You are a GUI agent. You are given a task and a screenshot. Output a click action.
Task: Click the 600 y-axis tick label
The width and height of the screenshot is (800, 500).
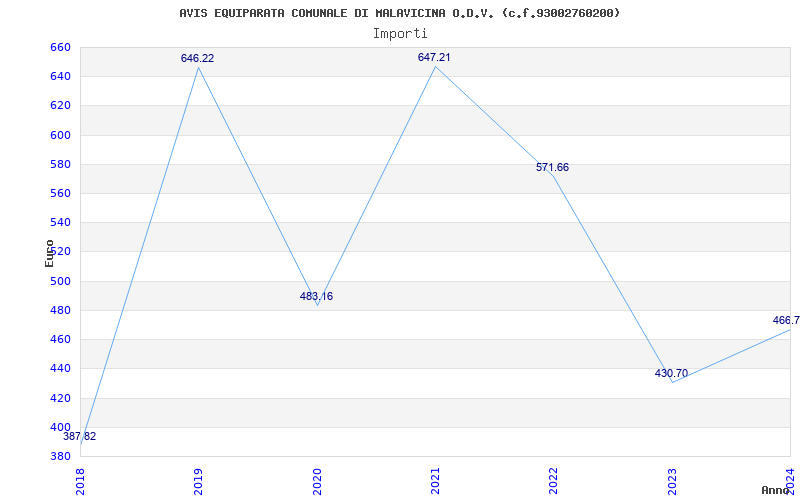point(60,135)
